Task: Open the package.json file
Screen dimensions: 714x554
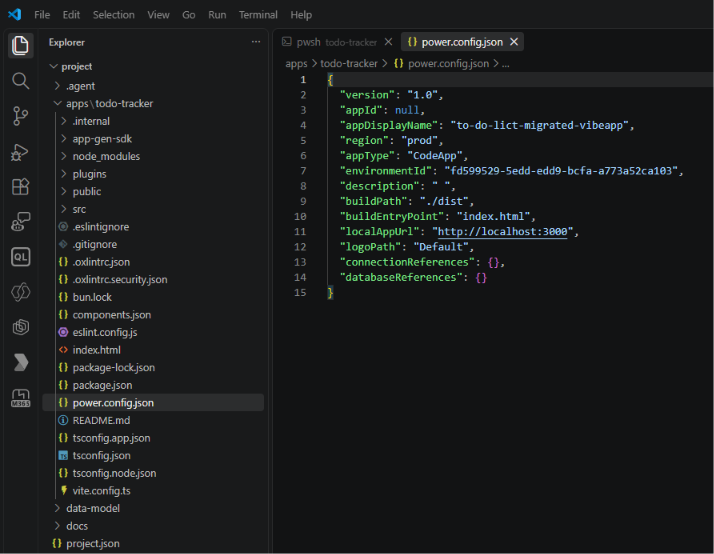Action: pyautogui.click(x=102, y=386)
